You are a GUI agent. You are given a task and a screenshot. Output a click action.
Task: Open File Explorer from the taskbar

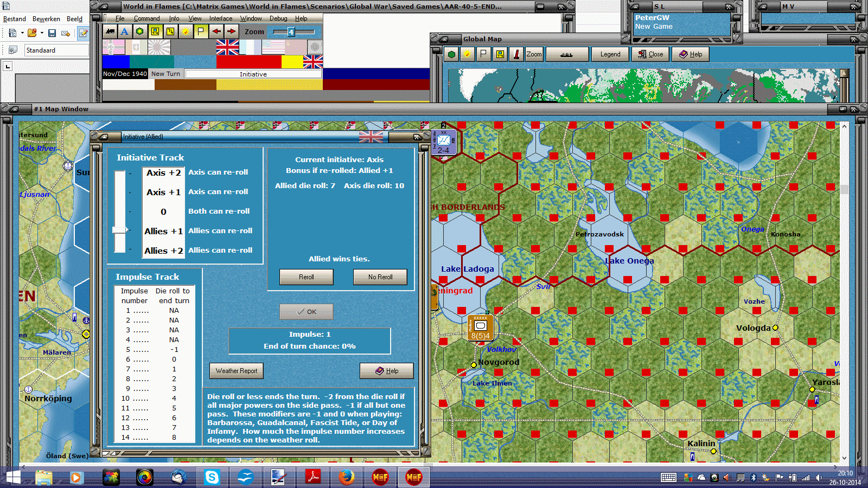coord(43,477)
